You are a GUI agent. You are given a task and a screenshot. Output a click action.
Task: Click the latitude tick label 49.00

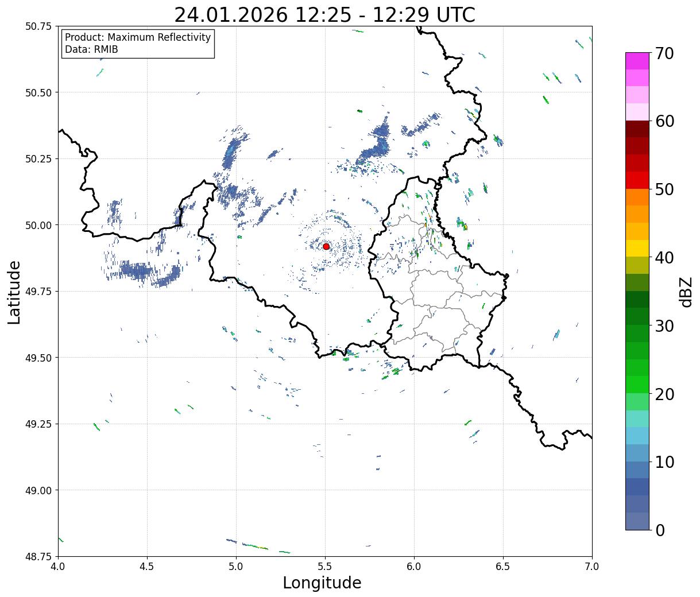[x=38, y=490]
